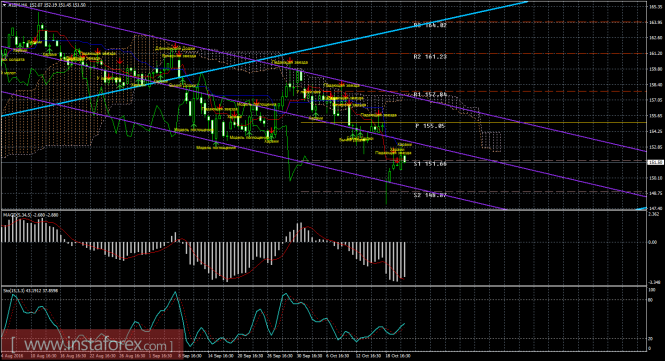Screen dimensions: 665x361
Task: Select the S2 148.07 support label
Action: pyautogui.click(x=430, y=196)
